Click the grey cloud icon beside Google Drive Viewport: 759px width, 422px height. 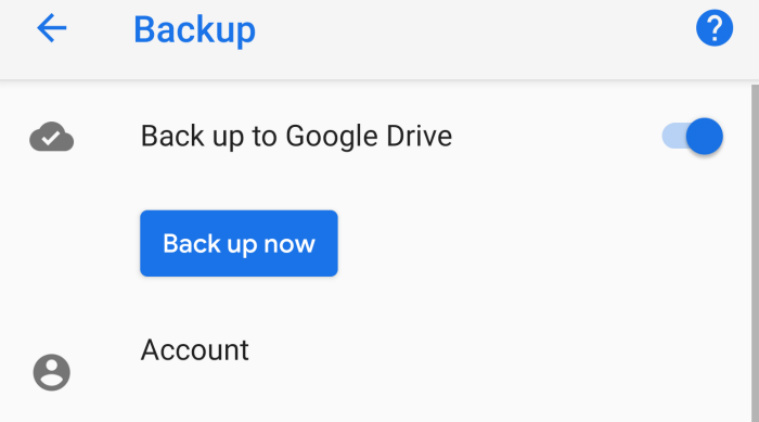click(x=52, y=136)
